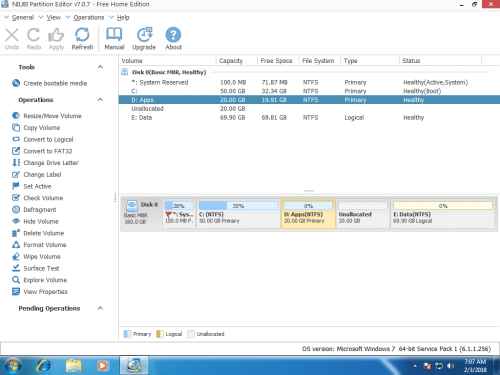This screenshot has height=375, width=500.
Task: Click the Resize/Move Volume icon
Action: click(x=16, y=116)
